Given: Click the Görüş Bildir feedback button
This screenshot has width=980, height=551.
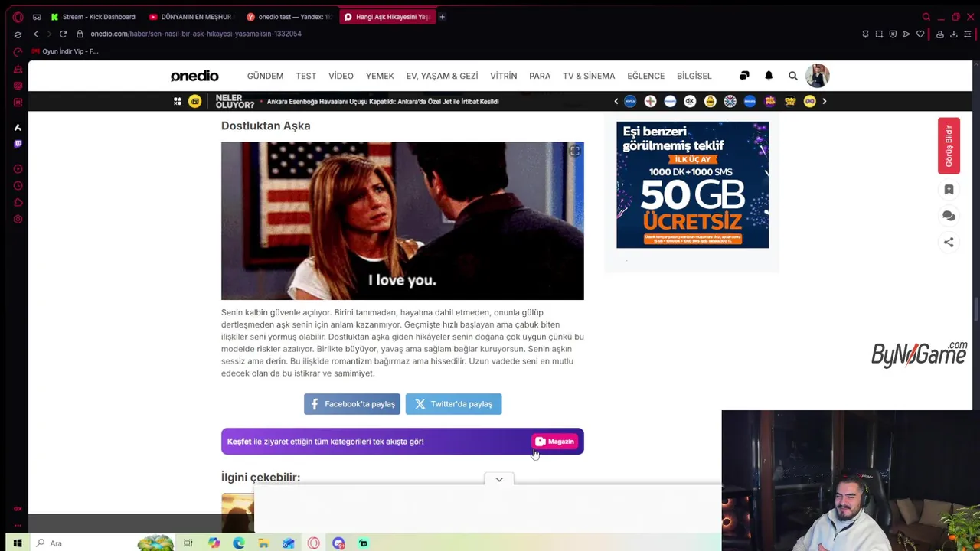Looking at the screenshot, I should click(x=949, y=146).
